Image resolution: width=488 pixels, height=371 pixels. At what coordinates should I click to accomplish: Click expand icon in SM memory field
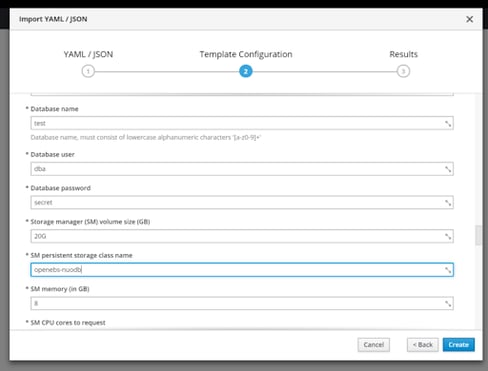coord(448,304)
